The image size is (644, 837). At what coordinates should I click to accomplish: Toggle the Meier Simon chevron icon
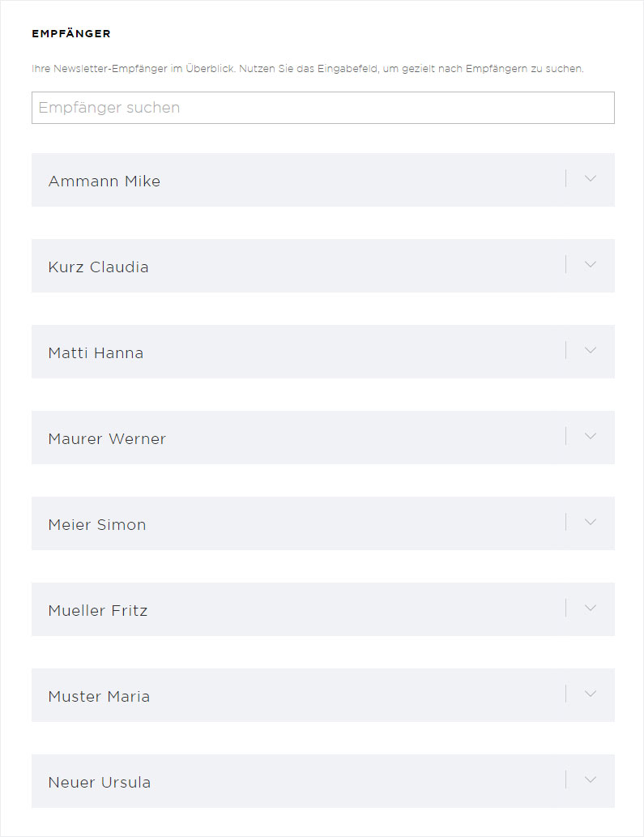(x=590, y=522)
